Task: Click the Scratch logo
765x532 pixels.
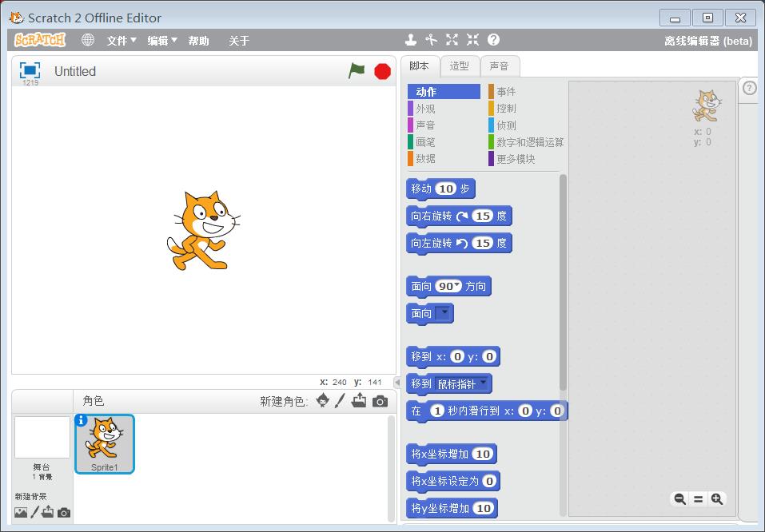Action: point(40,40)
